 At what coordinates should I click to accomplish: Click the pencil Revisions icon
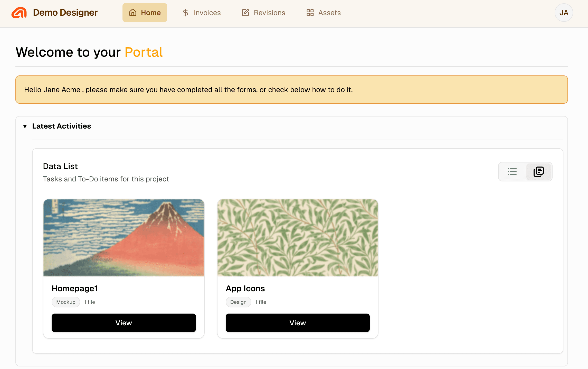coord(246,12)
